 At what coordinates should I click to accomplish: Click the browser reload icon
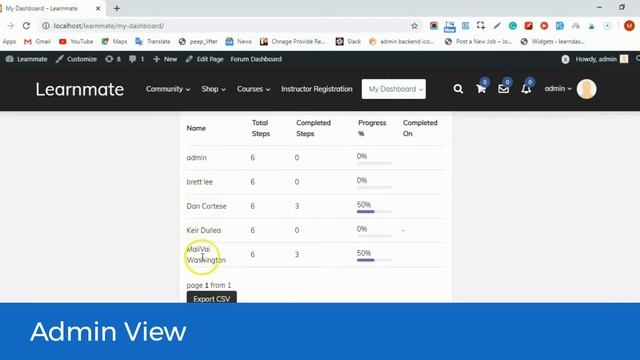(26, 26)
